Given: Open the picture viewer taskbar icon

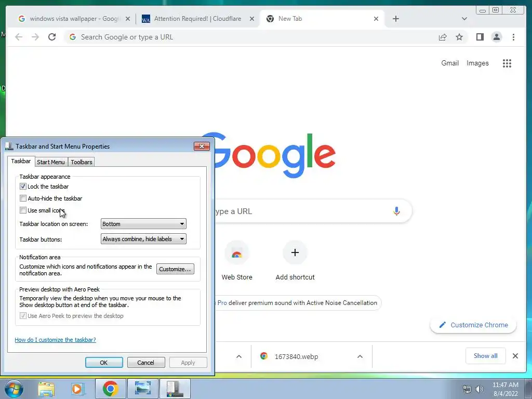Looking at the screenshot, I should (143, 389).
